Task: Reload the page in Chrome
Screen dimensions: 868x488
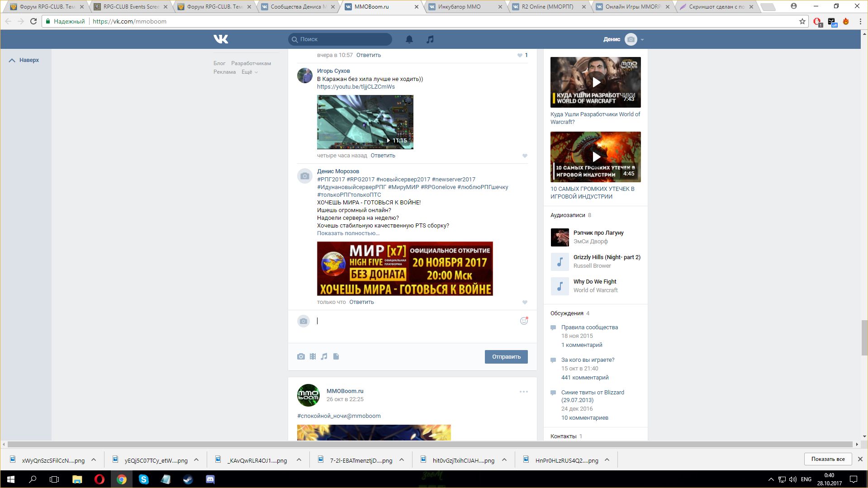Action: tap(33, 21)
